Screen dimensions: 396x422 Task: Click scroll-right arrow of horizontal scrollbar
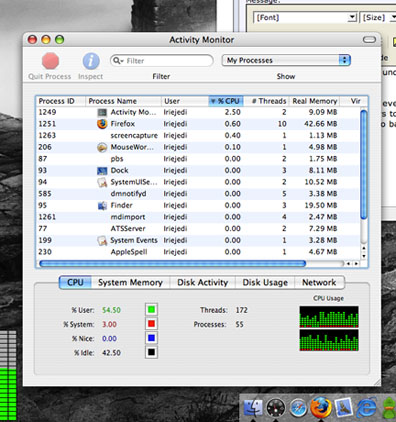tap(356, 264)
